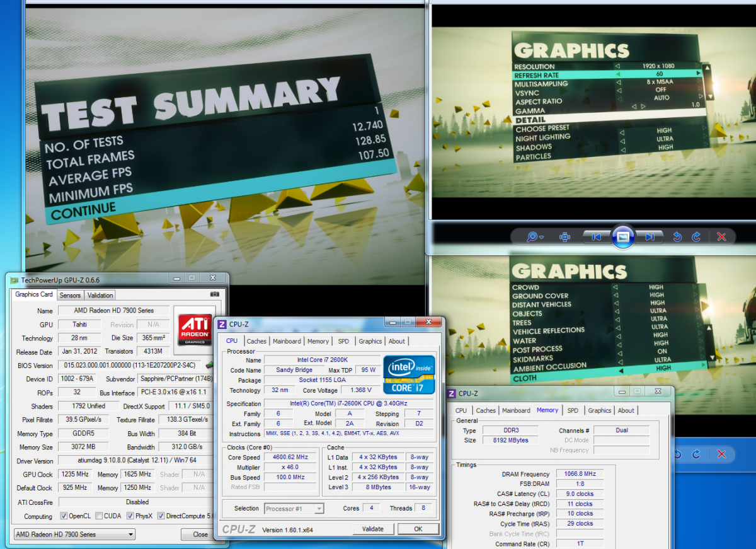Open About tab in CPU-Z CPU window
The height and width of the screenshot is (549, 756).
(397, 342)
